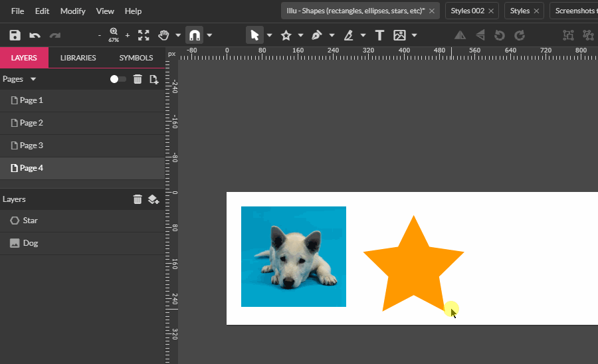
Task: Open the Modify menu
Action: coord(72,11)
